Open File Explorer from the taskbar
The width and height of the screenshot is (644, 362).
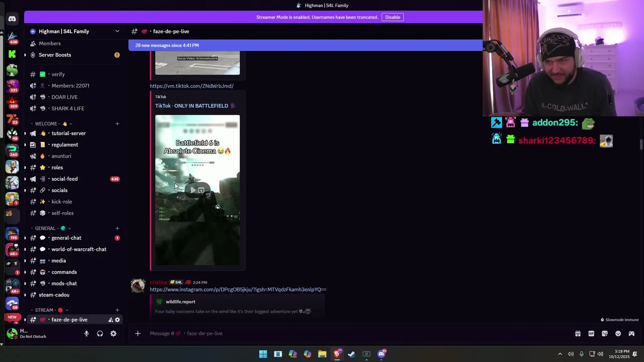(x=322, y=354)
